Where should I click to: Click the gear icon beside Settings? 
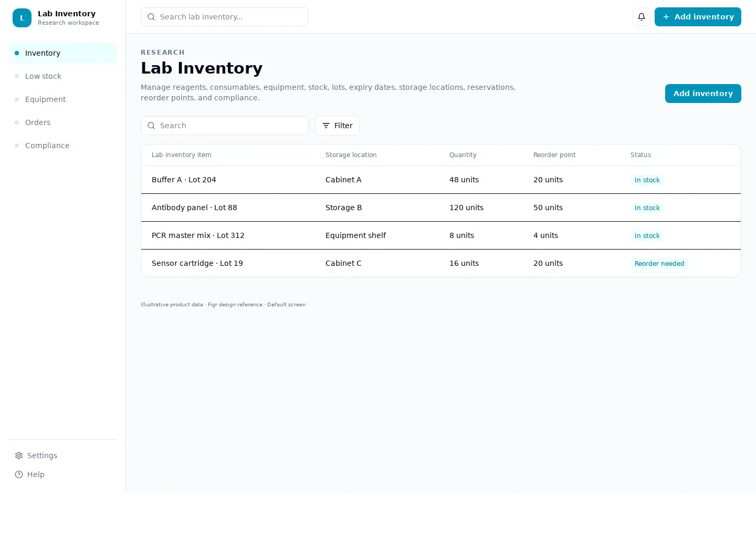(x=19, y=456)
